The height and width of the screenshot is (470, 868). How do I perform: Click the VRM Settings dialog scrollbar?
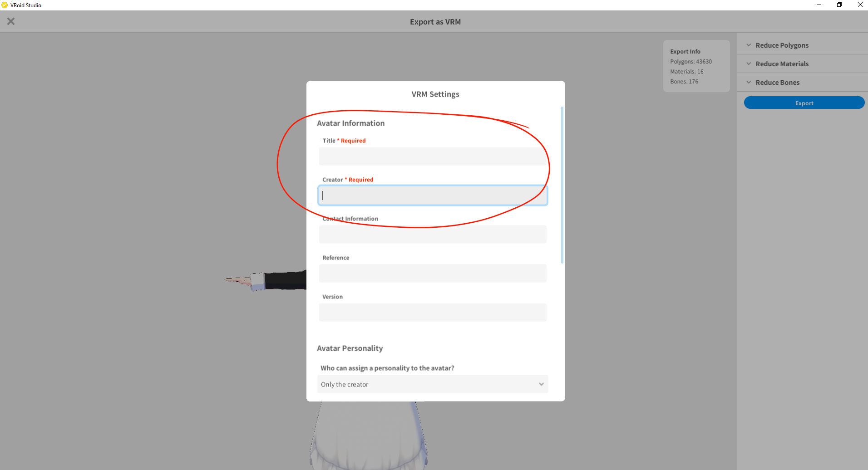(562, 185)
